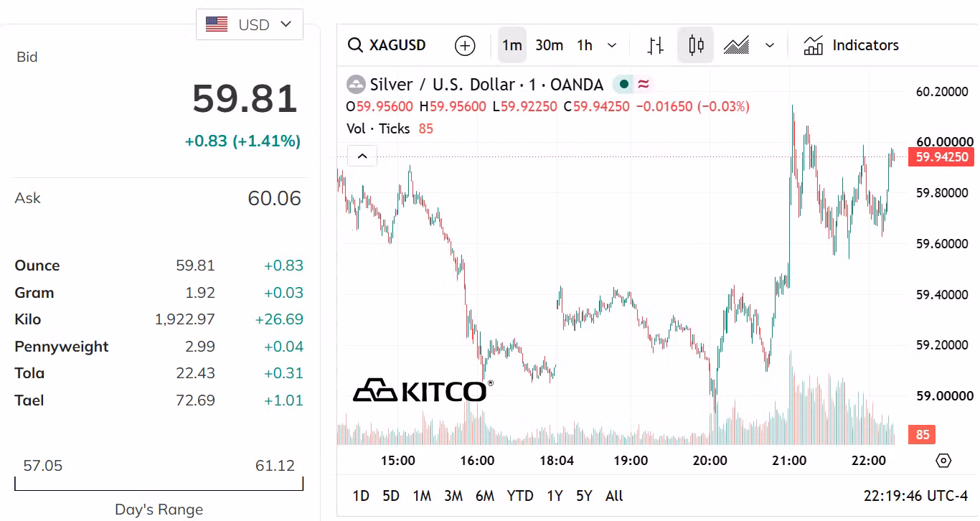Viewport: 980px width, 521px height.
Task: Click the Kitco logo on the chart
Action: click(423, 390)
